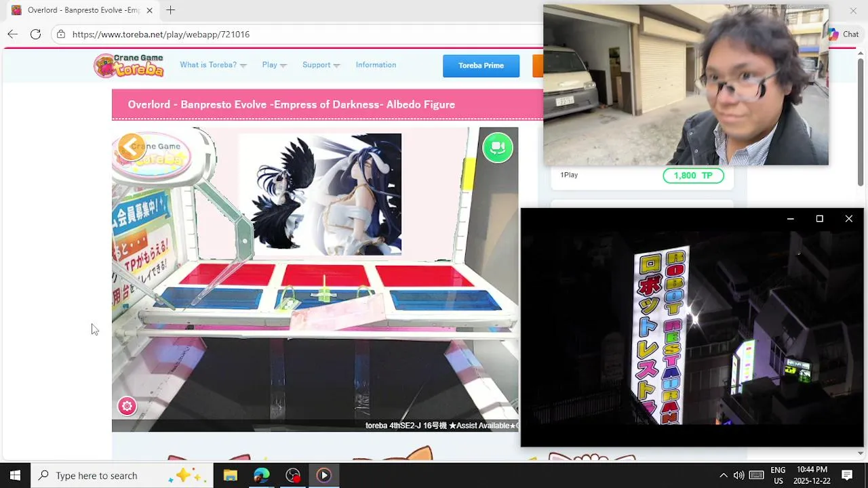The image size is (868, 488).
Task: Open File Explorer from the taskbar
Action: 230,475
